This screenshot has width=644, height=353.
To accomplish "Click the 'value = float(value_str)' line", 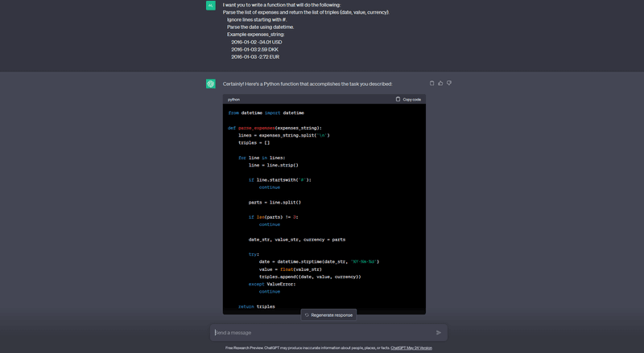I will (x=291, y=269).
